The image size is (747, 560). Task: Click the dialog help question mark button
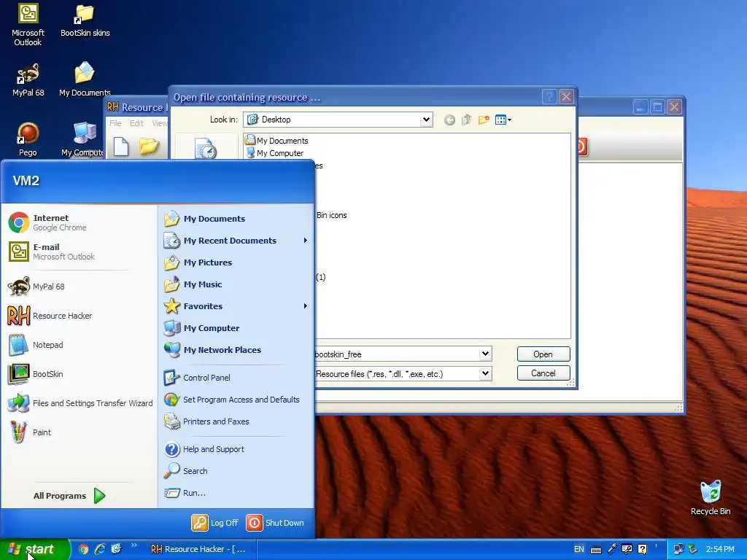pos(549,97)
